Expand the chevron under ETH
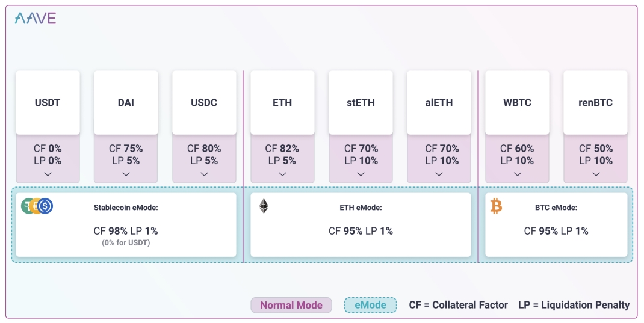644x323 pixels. pos(282,174)
